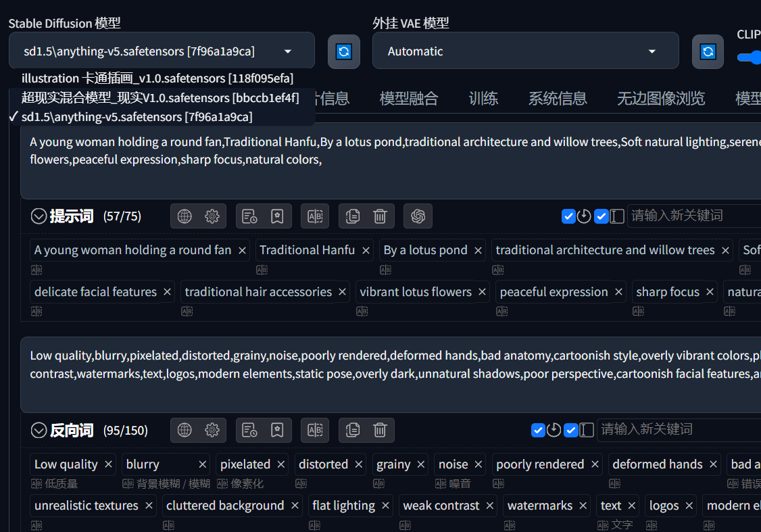
Task: Open the 外挂 VAE 模型 dropdown
Action: (x=526, y=51)
